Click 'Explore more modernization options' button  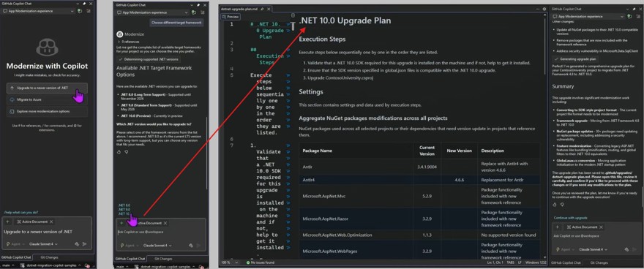click(47, 111)
